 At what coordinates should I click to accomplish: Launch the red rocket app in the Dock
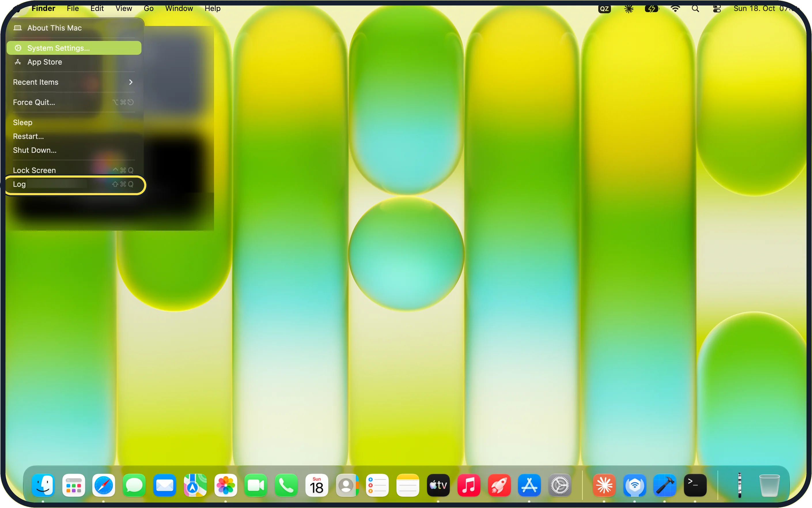[499, 485]
